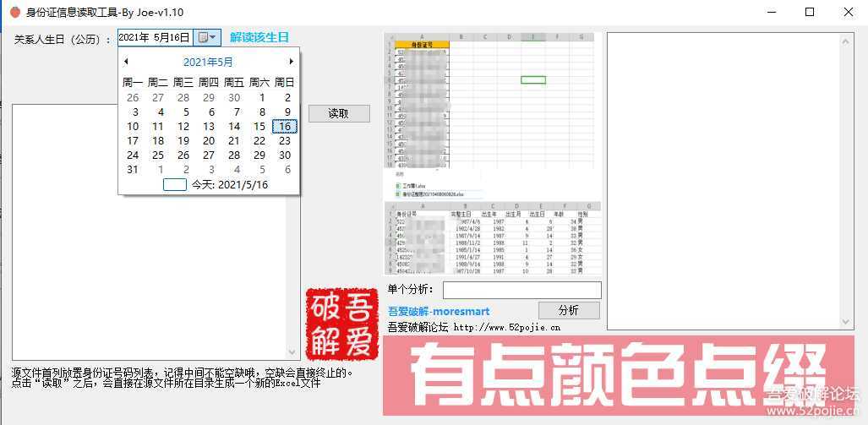Select May 9 in calendar
The height and width of the screenshot is (425, 868).
(287, 112)
